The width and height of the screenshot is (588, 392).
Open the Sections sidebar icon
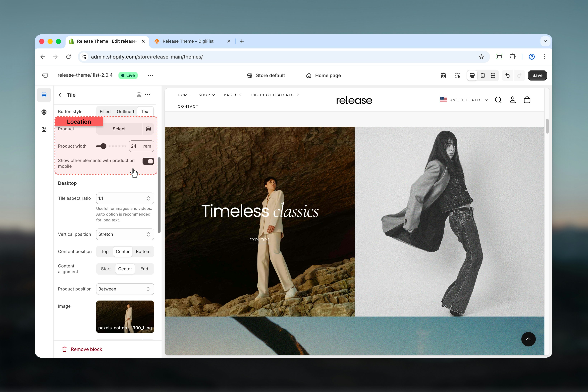pyautogui.click(x=44, y=95)
